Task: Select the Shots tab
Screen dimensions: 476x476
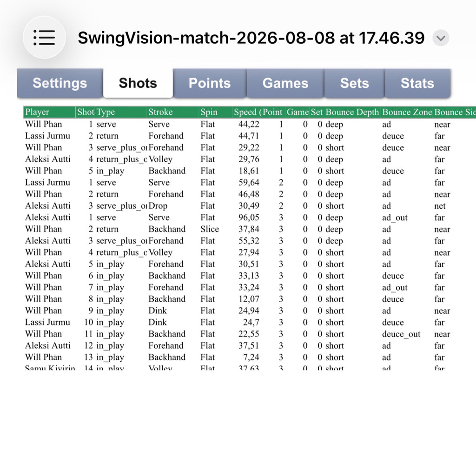Action: (138, 83)
